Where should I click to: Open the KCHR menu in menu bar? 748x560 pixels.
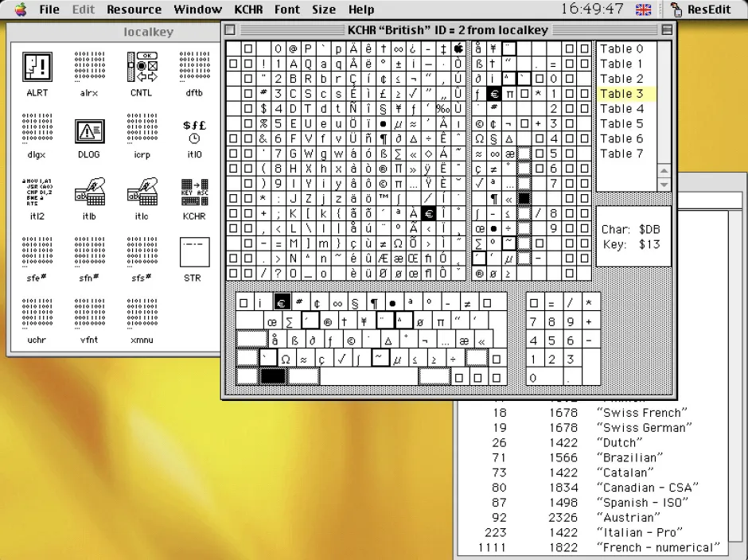pos(248,10)
